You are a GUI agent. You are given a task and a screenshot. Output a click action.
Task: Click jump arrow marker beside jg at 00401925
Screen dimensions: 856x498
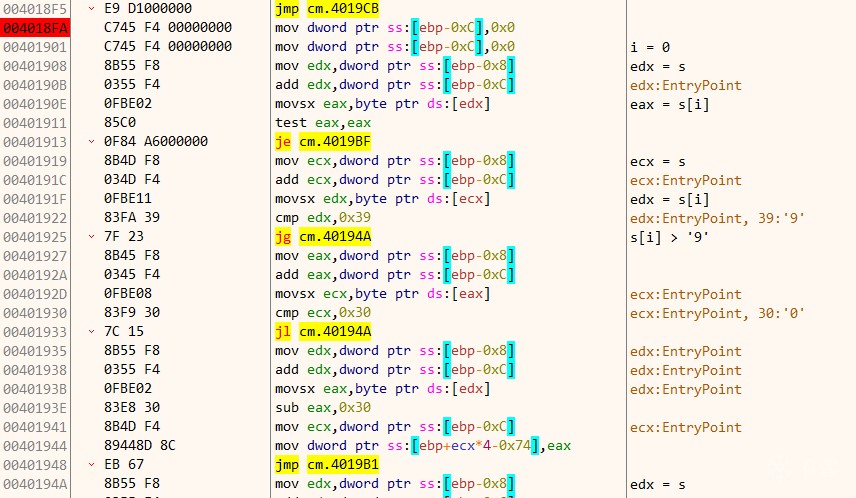tap(92, 236)
